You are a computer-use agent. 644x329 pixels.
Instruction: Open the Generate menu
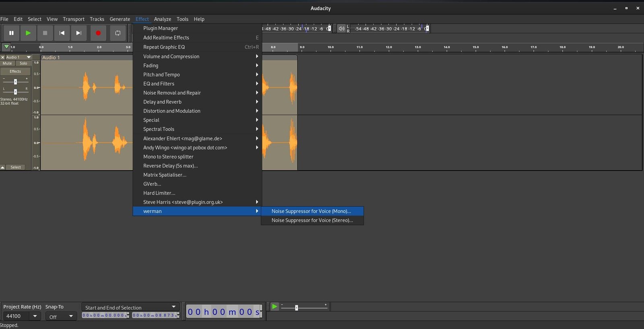tap(120, 19)
